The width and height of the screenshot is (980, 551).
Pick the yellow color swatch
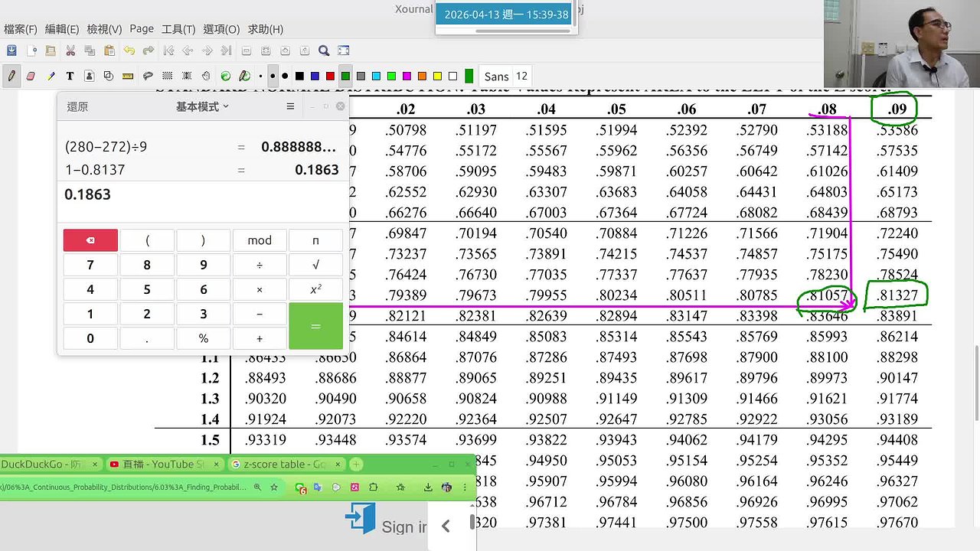click(437, 77)
